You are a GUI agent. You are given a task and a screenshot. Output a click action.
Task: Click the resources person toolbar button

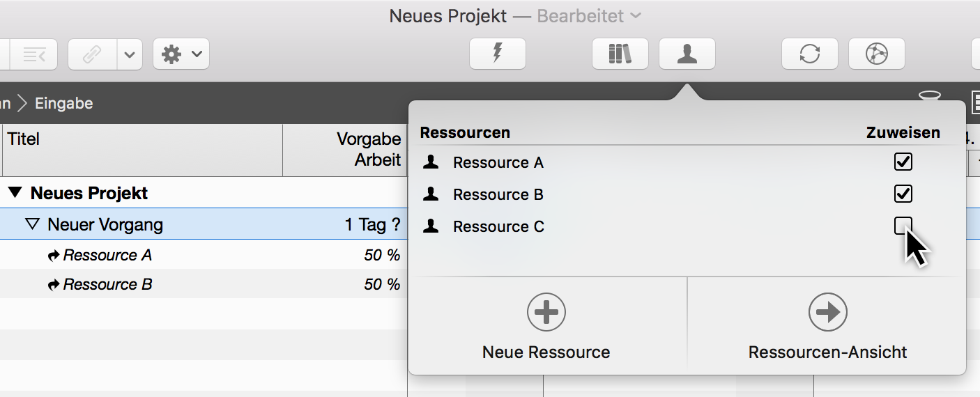687,54
